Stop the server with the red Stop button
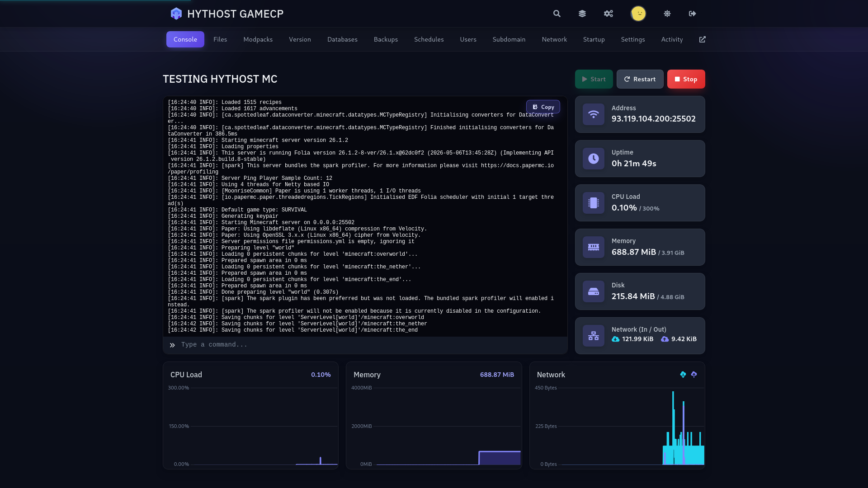The width and height of the screenshot is (868, 488). coord(686,79)
